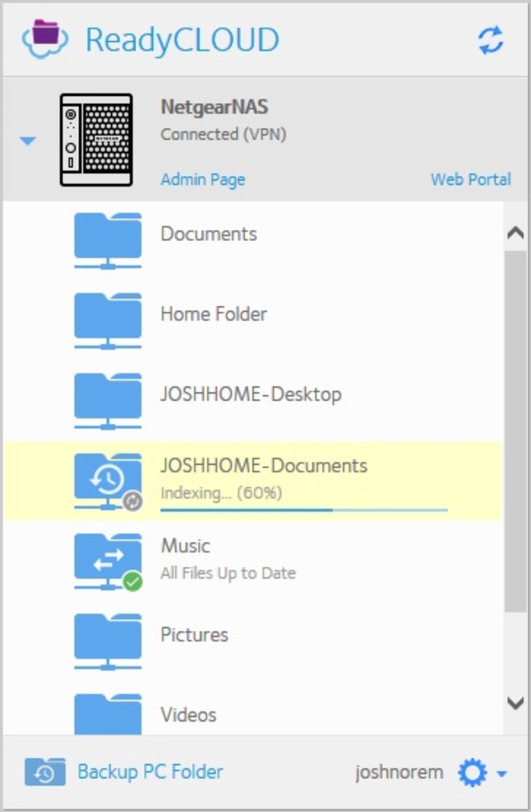Click the Documents network folder icon

(x=108, y=241)
